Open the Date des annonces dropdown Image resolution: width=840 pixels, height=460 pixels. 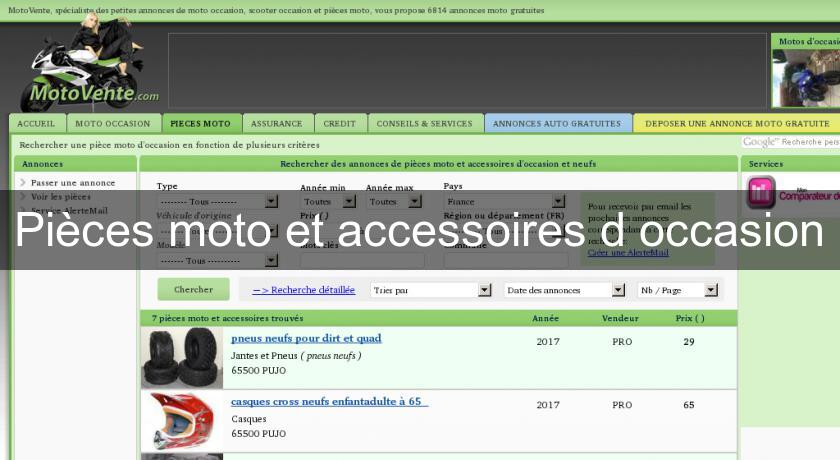(x=565, y=290)
